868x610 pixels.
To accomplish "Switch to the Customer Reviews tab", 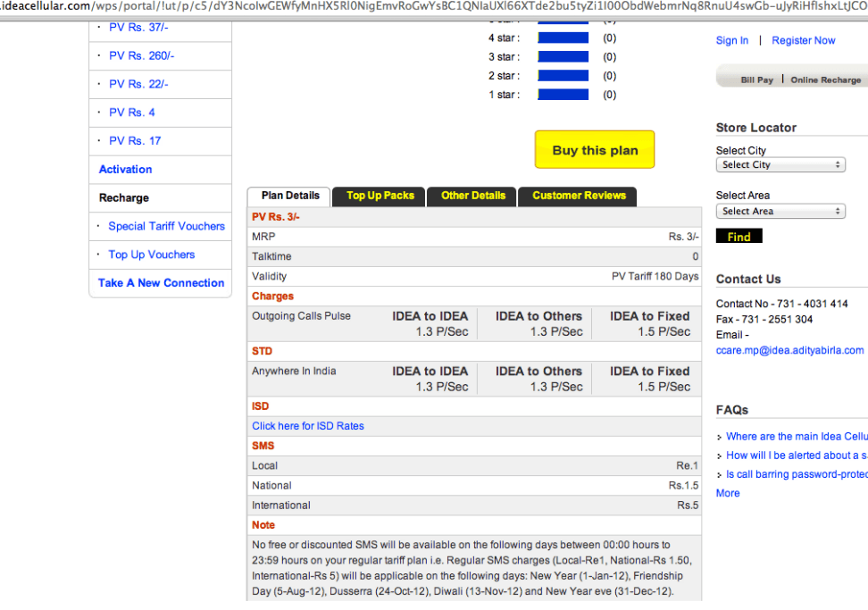I will click(579, 196).
